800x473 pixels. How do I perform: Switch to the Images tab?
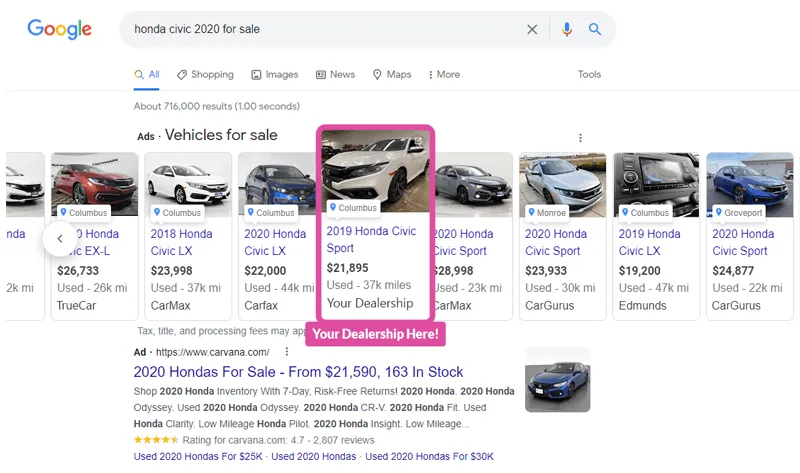[x=274, y=74]
